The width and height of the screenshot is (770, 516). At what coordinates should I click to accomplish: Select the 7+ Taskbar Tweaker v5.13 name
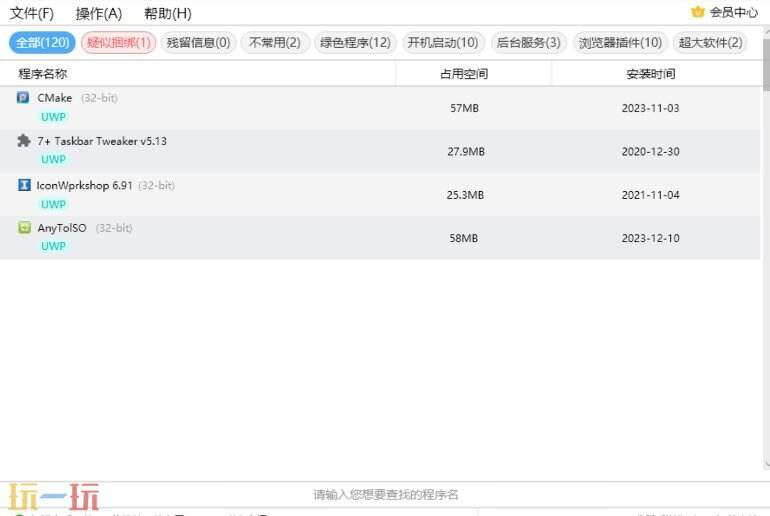(x=102, y=141)
